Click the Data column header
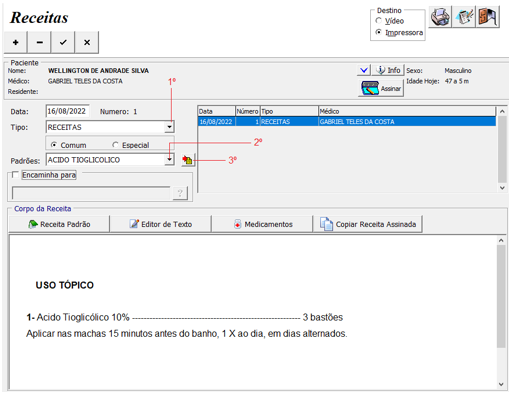This screenshot has width=511, height=393. [217, 111]
